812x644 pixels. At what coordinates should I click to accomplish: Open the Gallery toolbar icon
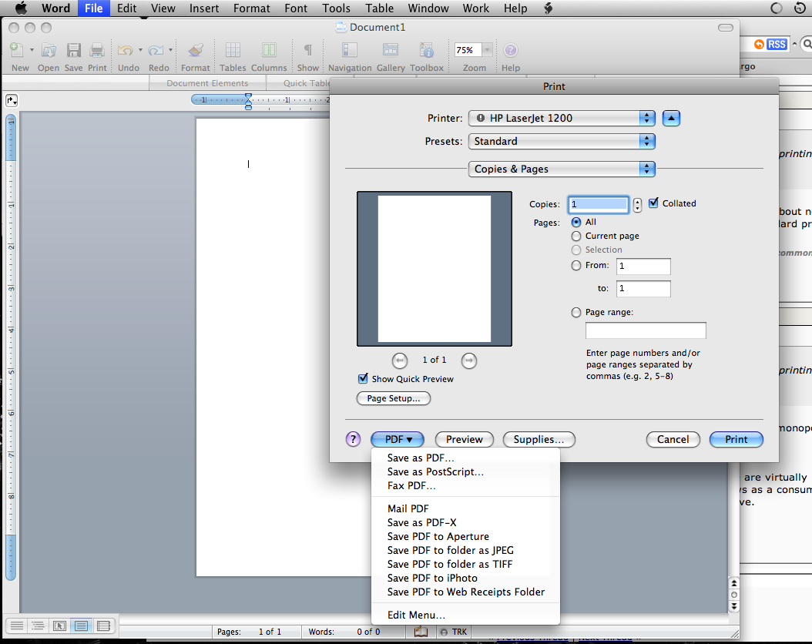pos(391,50)
